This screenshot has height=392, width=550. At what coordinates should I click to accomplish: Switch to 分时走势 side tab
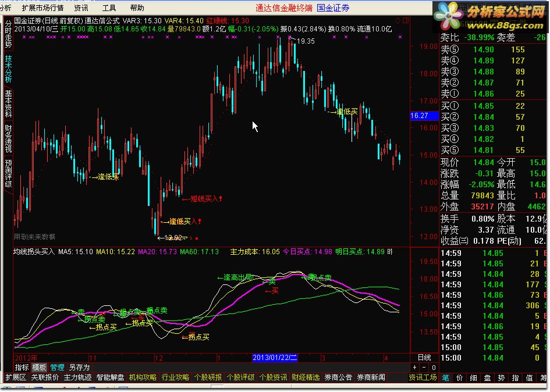(x=8, y=34)
